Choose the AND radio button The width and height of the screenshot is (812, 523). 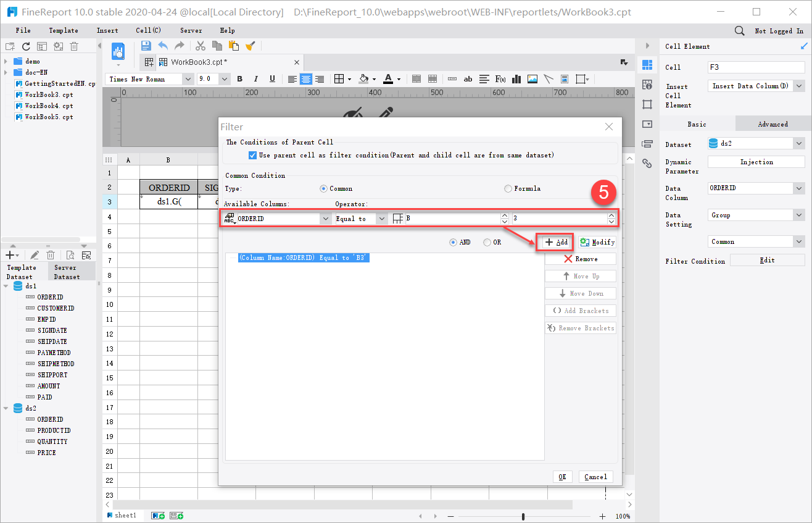tap(454, 243)
